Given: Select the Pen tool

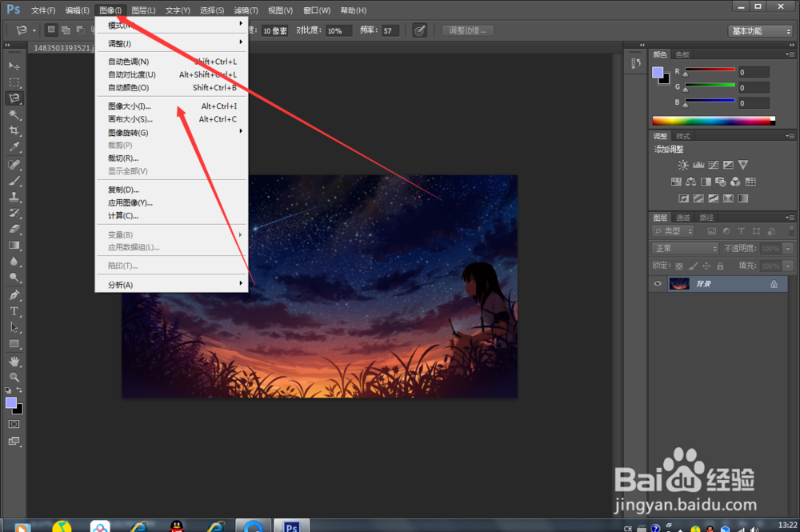Looking at the screenshot, I should (14, 295).
